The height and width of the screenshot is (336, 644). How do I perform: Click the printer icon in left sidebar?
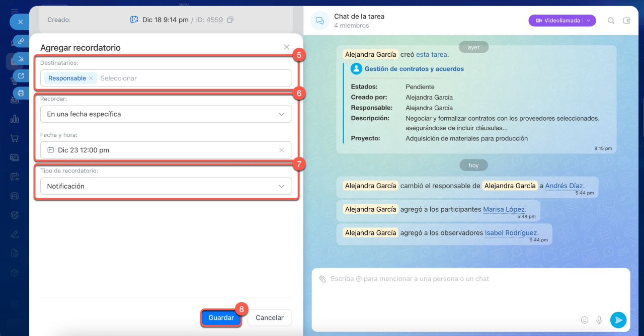pos(21,93)
